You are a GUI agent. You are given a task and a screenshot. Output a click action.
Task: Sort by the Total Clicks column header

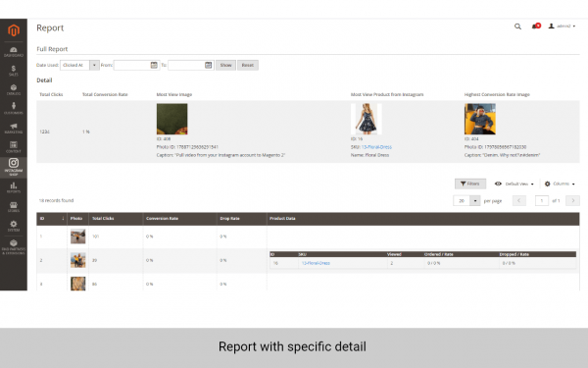(x=116, y=219)
